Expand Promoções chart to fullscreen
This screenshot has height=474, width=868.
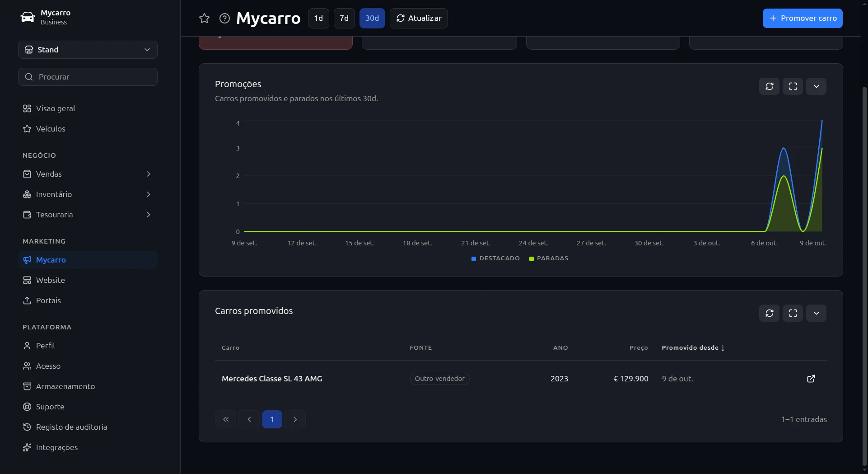coord(793,86)
